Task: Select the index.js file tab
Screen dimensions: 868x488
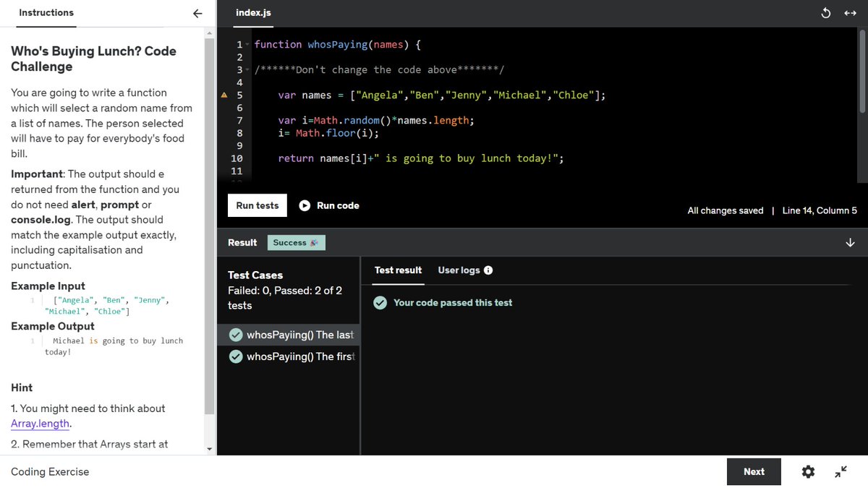Action: (252, 12)
